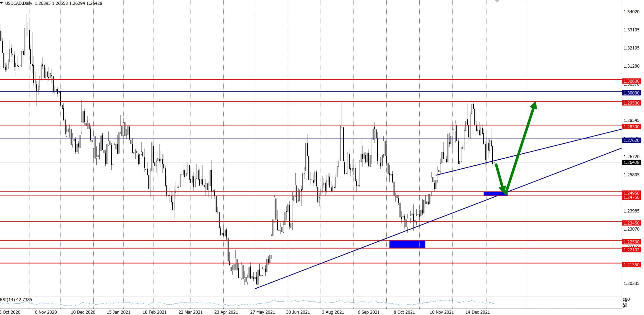This screenshot has height=315, width=644.
Task: Click the 6 Nov 2020 date label
Action: [x=46, y=312]
